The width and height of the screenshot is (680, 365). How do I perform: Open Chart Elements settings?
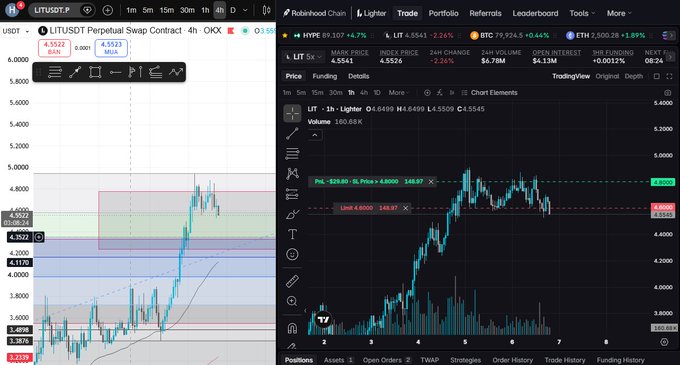[489, 93]
